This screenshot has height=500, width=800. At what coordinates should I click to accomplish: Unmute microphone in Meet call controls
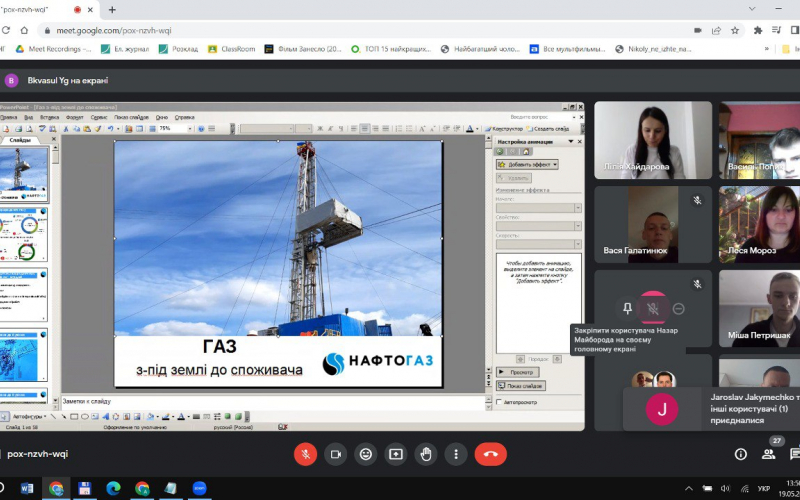point(305,454)
